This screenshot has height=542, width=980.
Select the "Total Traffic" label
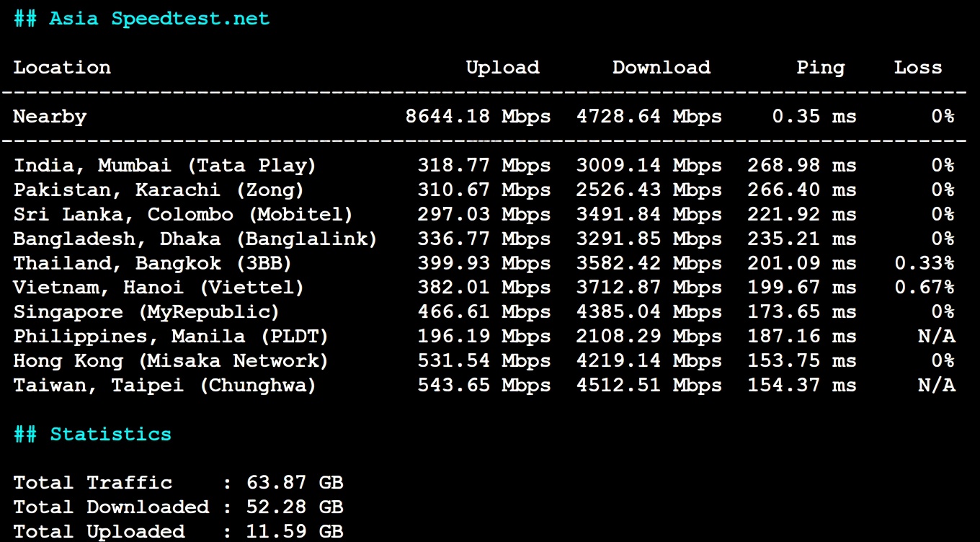click(93, 483)
